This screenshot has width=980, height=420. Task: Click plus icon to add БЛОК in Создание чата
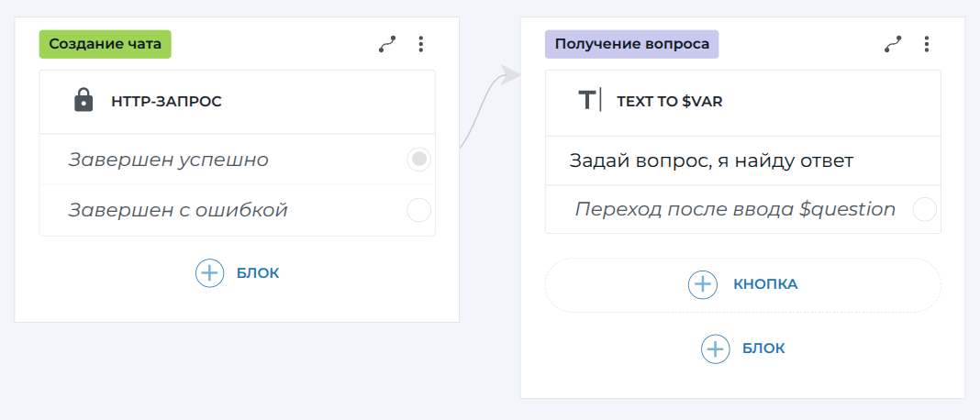[x=209, y=272]
